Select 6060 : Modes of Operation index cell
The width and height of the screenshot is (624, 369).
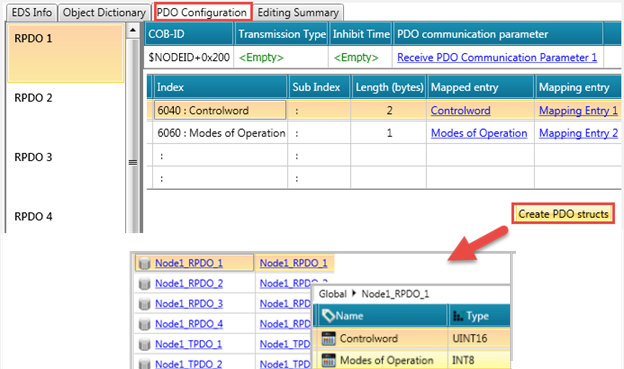click(220, 133)
